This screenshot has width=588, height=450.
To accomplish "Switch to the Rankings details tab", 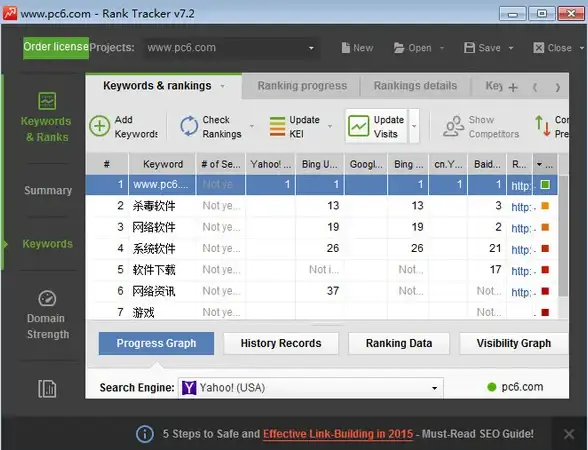I will coord(415,86).
